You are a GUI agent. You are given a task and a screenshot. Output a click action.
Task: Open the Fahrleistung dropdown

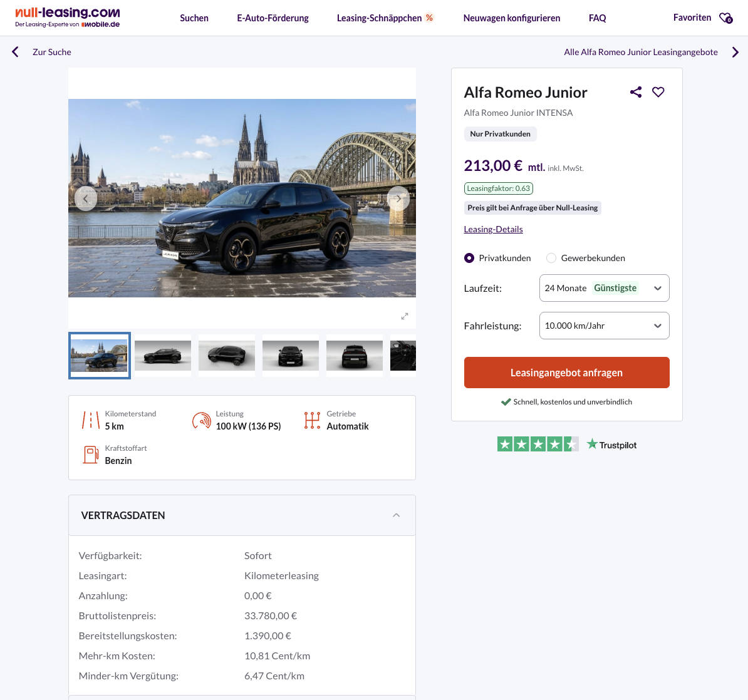604,326
